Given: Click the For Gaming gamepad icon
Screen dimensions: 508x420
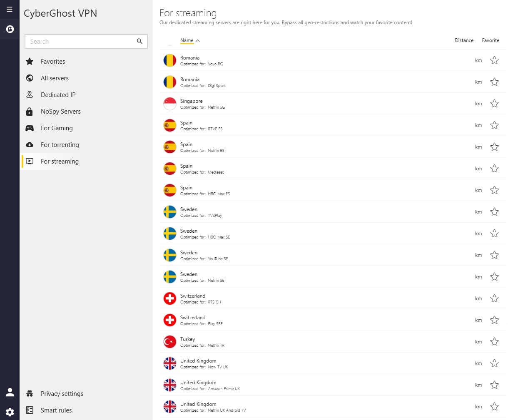Looking at the screenshot, I should [29, 128].
